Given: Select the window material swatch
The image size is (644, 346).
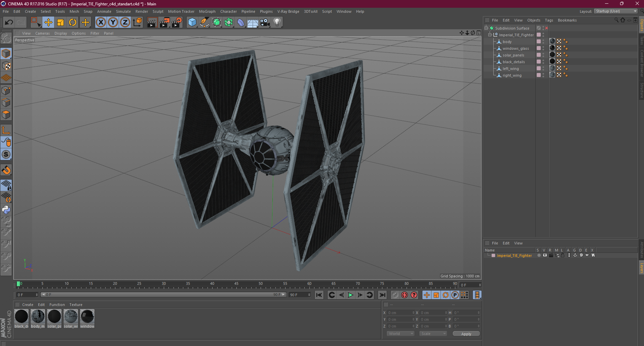Looking at the screenshot, I should click(87, 318).
